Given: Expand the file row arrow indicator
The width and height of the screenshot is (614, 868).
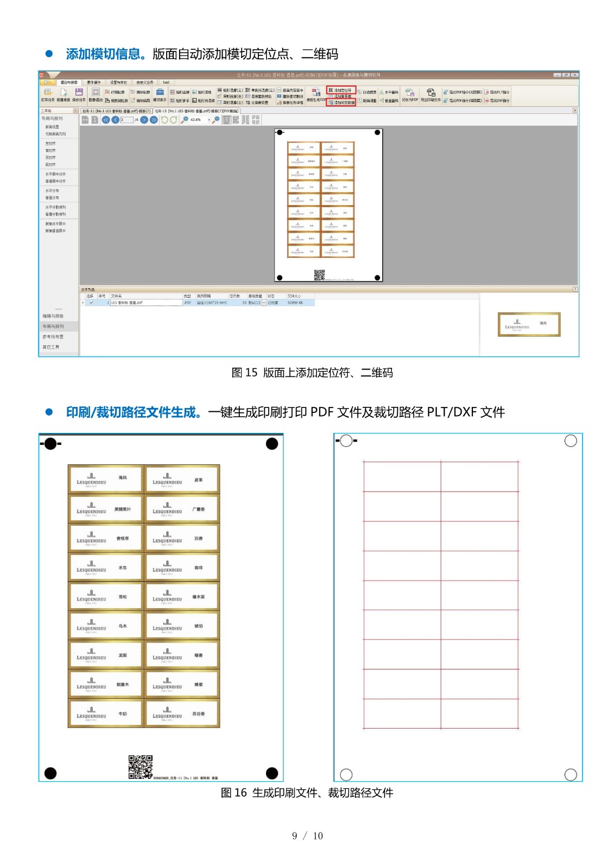Looking at the screenshot, I should coord(83,303).
